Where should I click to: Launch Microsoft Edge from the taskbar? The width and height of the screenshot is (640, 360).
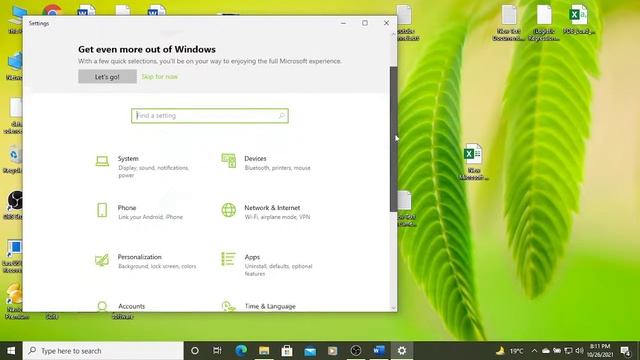[x=241, y=351]
